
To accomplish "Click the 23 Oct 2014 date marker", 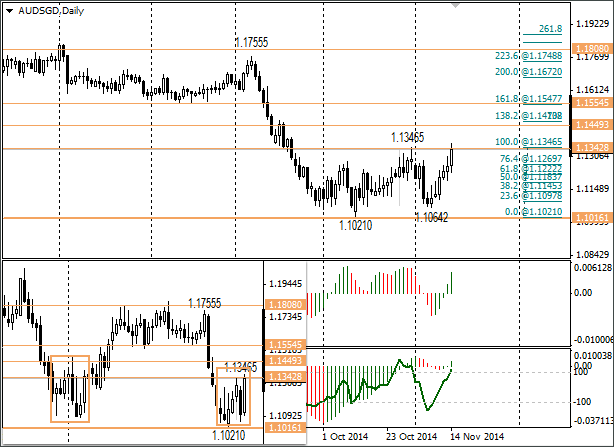I will point(411,436).
